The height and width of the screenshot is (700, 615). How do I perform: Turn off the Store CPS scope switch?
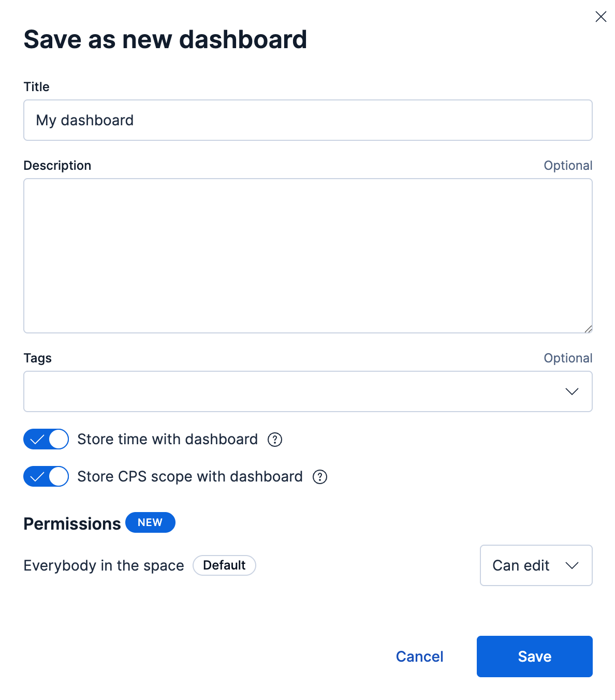[x=46, y=477]
